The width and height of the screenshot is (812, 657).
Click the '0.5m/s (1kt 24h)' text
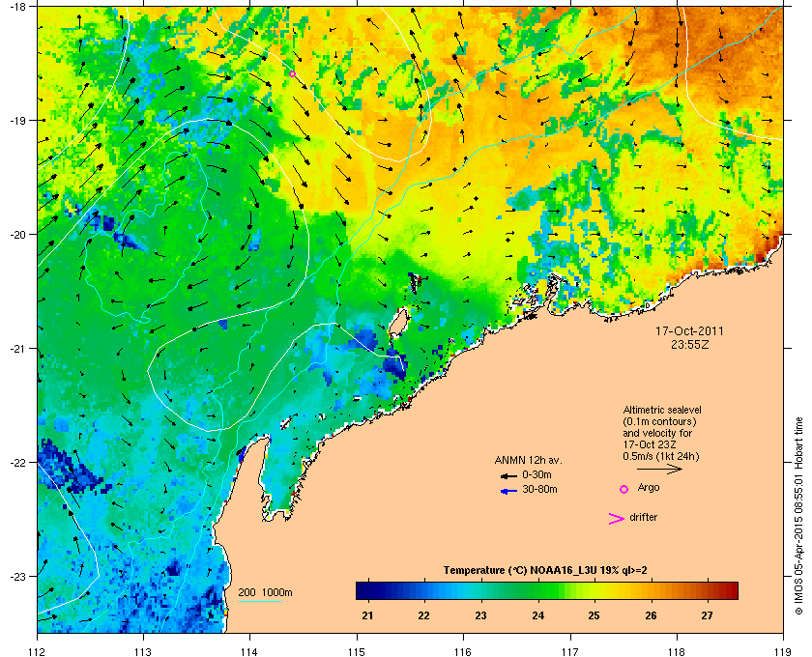pyautogui.click(x=661, y=457)
